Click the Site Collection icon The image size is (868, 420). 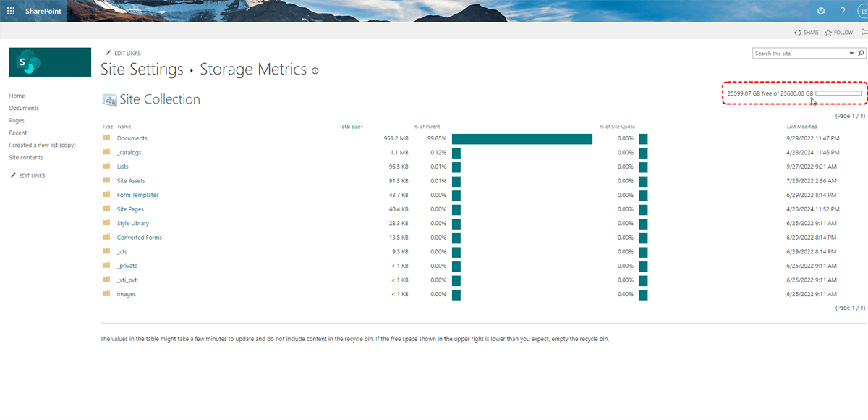(x=109, y=100)
